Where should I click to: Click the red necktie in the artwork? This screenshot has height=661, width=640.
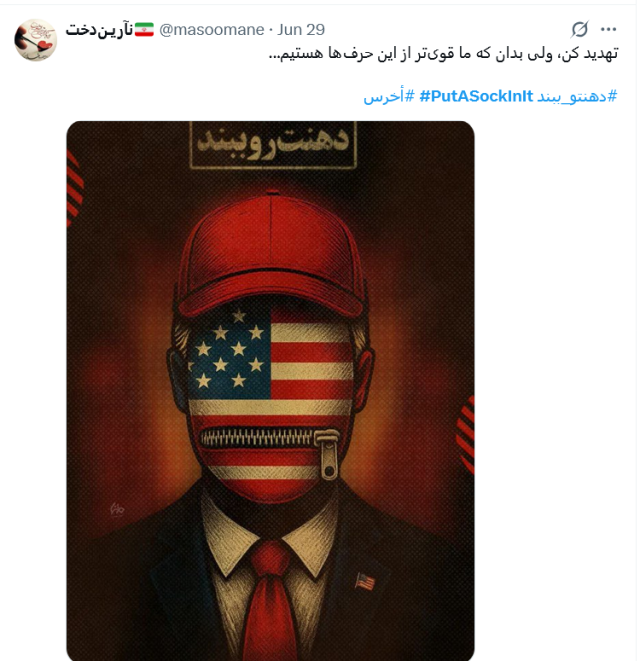click(270, 601)
